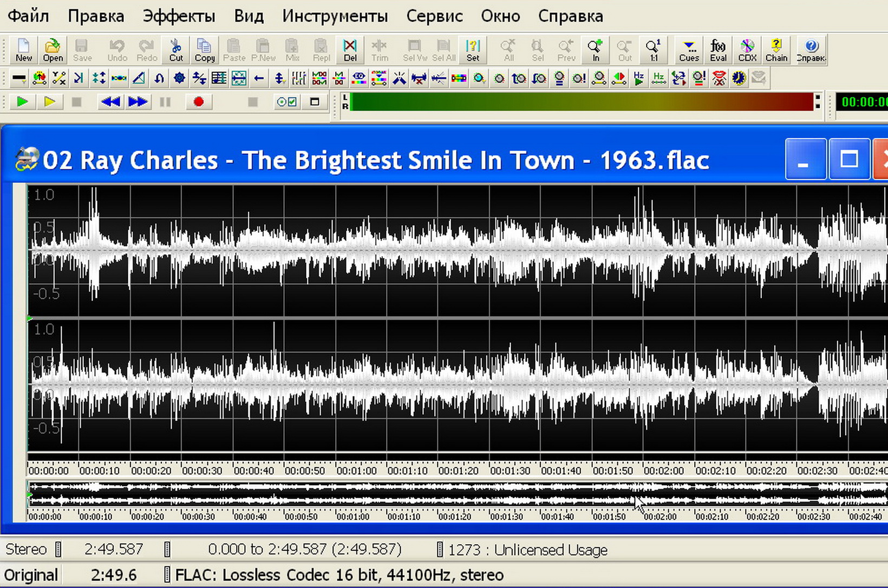Click the L/R level meter bar
888x588 pixels.
pyautogui.click(x=582, y=102)
